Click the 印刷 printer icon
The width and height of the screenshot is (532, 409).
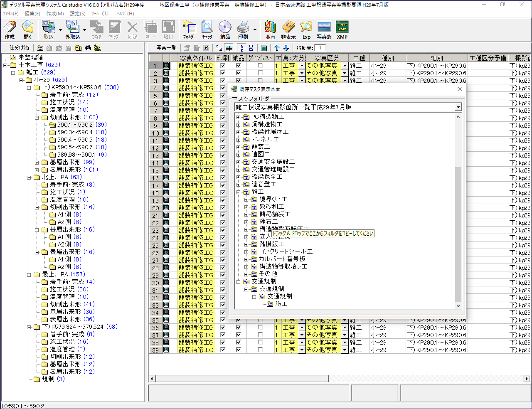(x=243, y=30)
